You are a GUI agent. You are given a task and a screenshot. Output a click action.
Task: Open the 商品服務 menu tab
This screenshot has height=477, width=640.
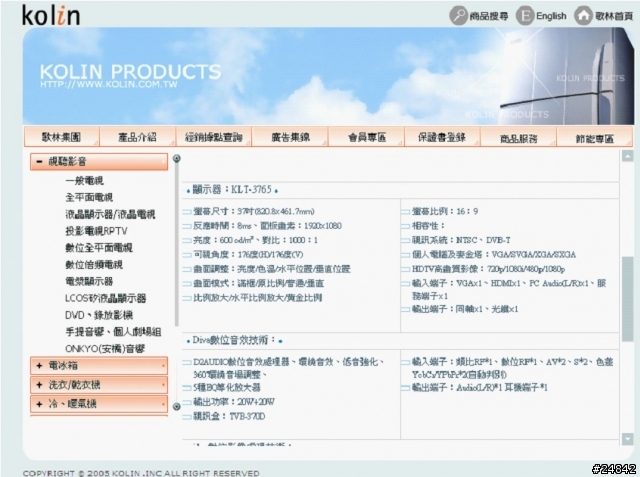(518, 138)
